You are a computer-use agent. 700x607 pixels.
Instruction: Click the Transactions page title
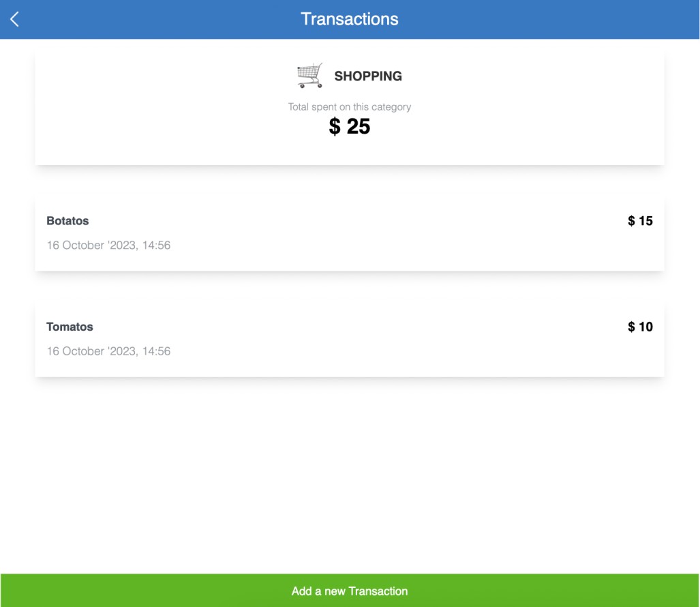tap(350, 19)
